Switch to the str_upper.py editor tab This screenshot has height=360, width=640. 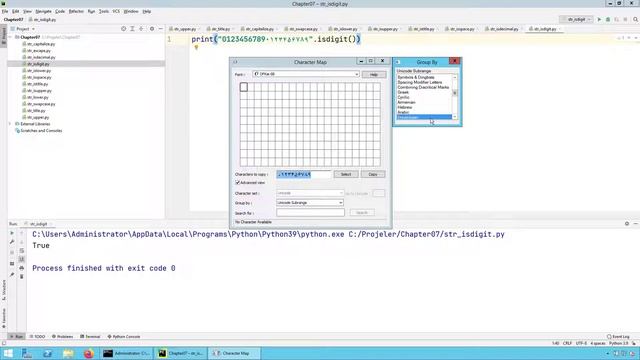pos(185,29)
